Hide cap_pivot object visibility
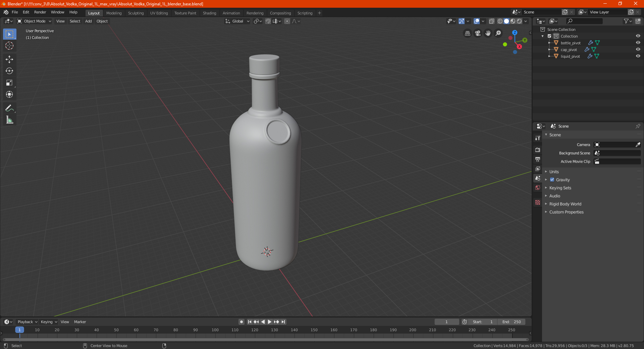The width and height of the screenshot is (644, 349). (638, 49)
